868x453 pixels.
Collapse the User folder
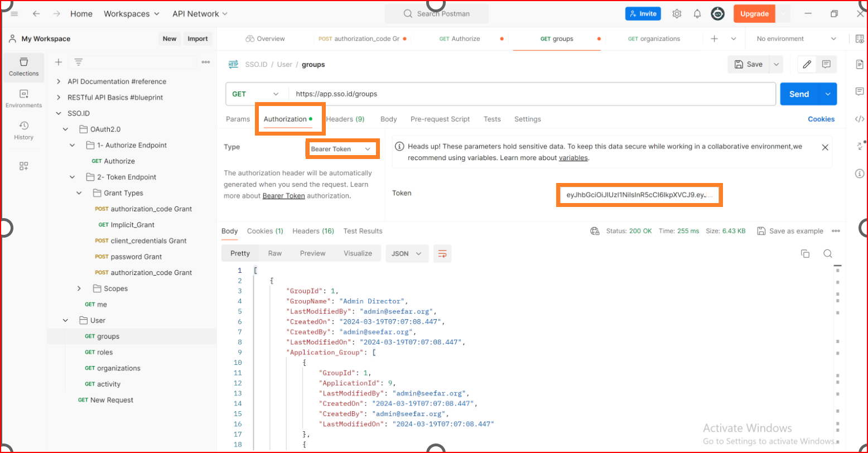pyautogui.click(x=65, y=320)
